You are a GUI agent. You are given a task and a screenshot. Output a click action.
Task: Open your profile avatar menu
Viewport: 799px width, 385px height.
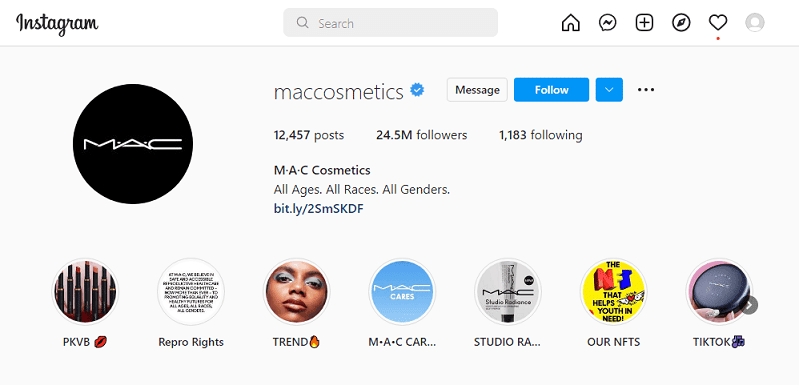(755, 23)
